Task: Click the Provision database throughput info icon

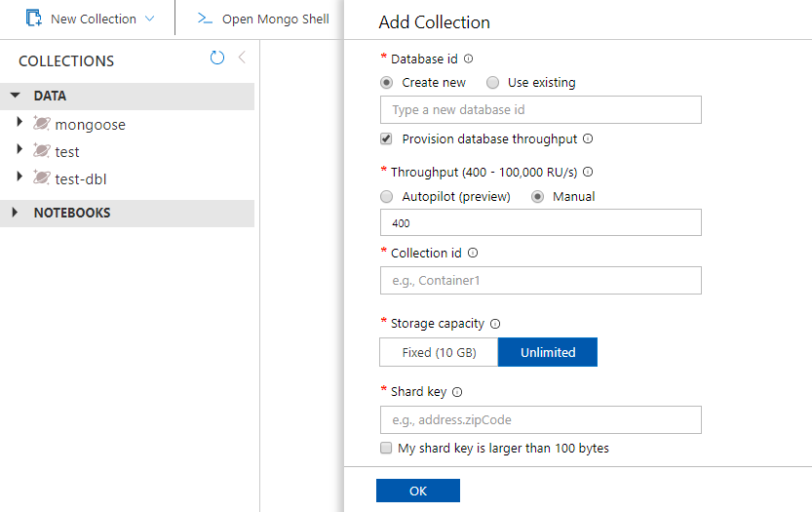Action: tap(588, 138)
